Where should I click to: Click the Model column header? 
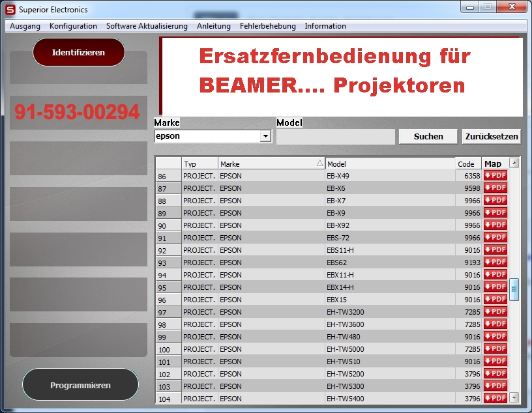tap(389, 164)
